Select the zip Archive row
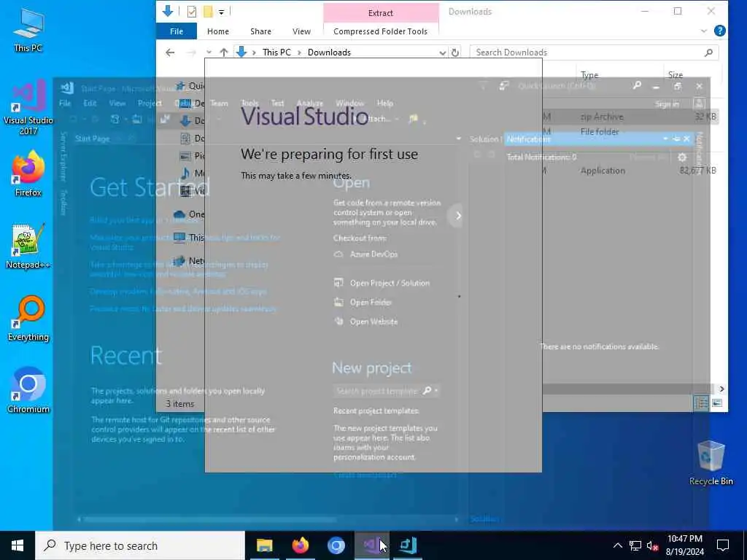 (x=601, y=117)
